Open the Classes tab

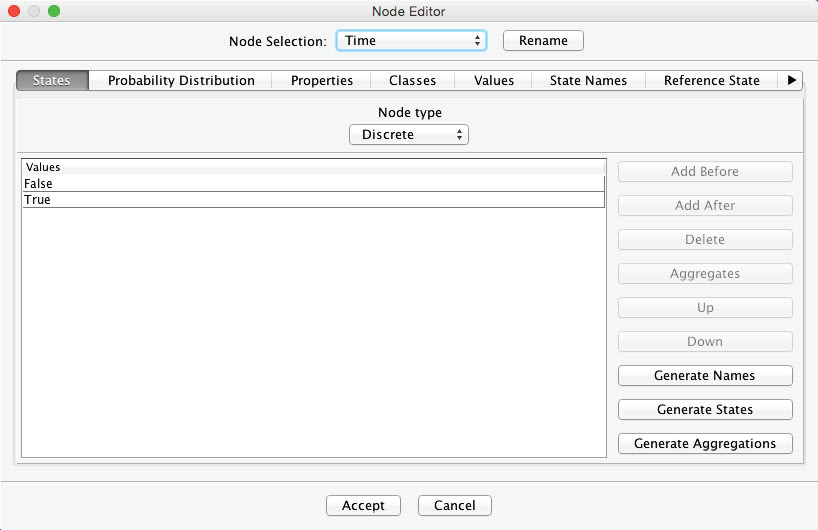tap(412, 80)
